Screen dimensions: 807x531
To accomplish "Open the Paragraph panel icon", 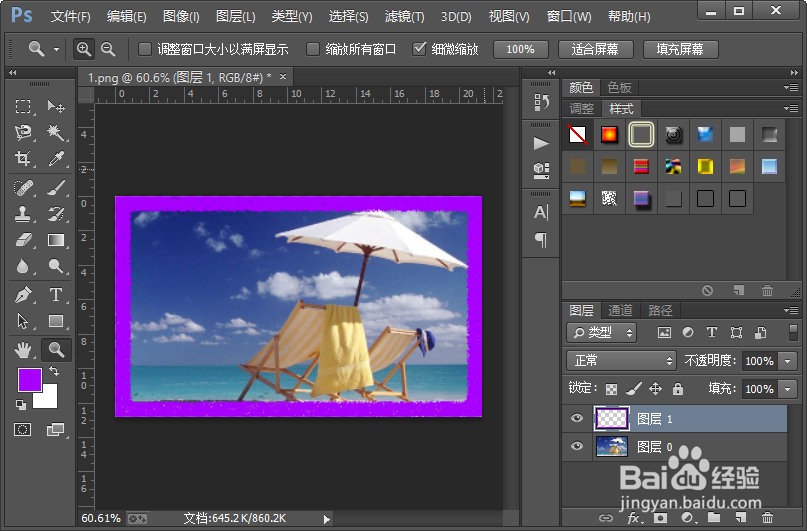I will tap(541, 240).
